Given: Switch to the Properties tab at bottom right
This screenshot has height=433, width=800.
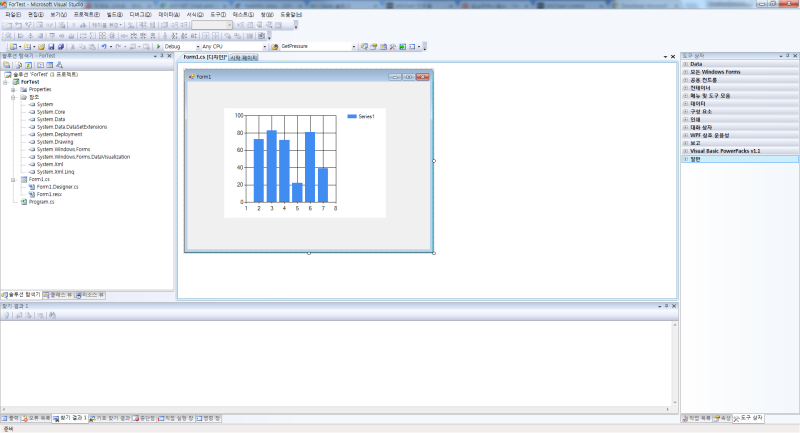Looking at the screenshot, I should [722, 418].
